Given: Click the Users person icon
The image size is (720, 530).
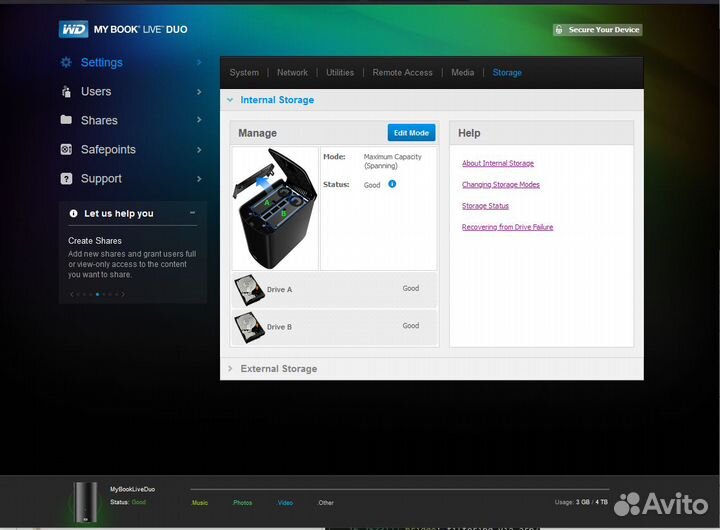Looking at the screenshot, I should (x=66, y=91).
